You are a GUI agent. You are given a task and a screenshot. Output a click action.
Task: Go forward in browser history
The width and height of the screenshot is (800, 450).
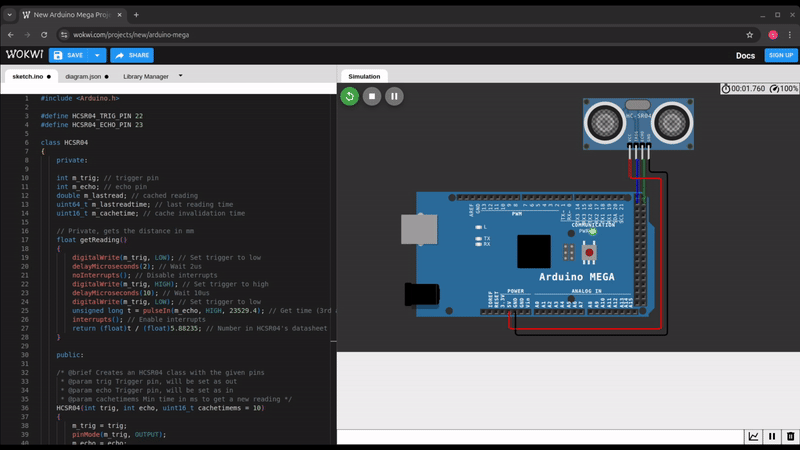pyautogui.click(x=27, y=35)
